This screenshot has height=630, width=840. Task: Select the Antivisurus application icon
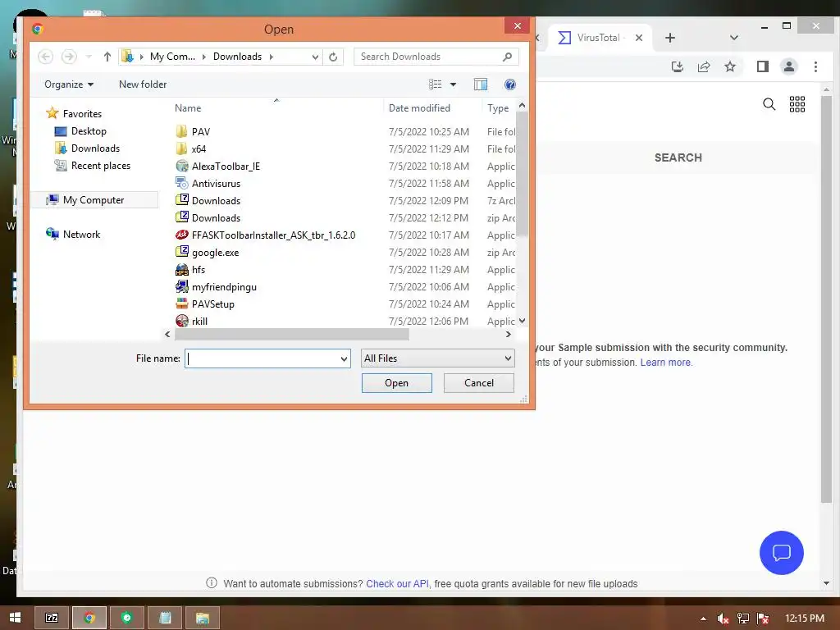[181, 183]
